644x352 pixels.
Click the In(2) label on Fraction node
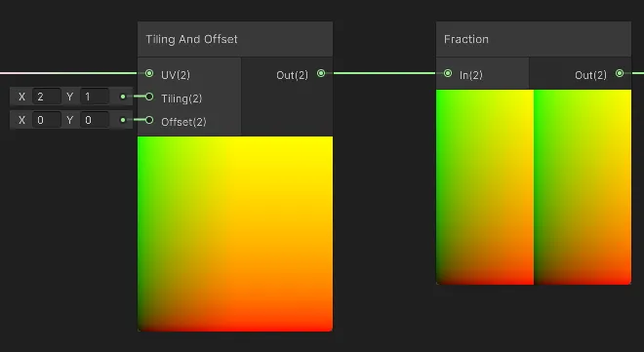(x=471, y=75)
